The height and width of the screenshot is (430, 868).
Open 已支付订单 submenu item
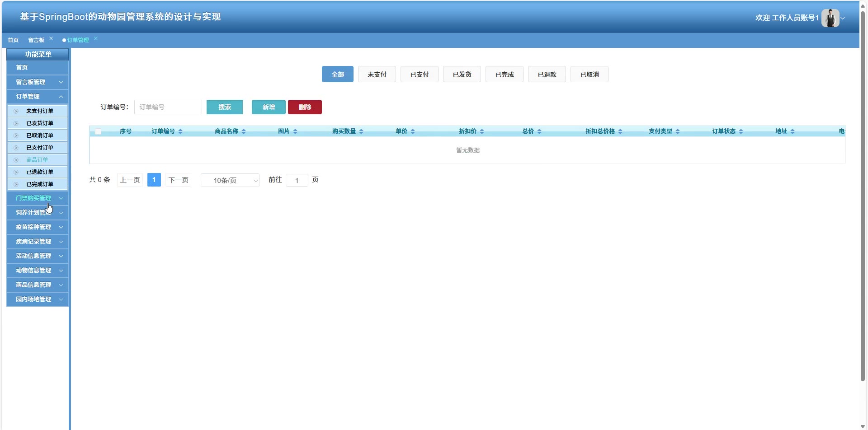tap(38, 147)
